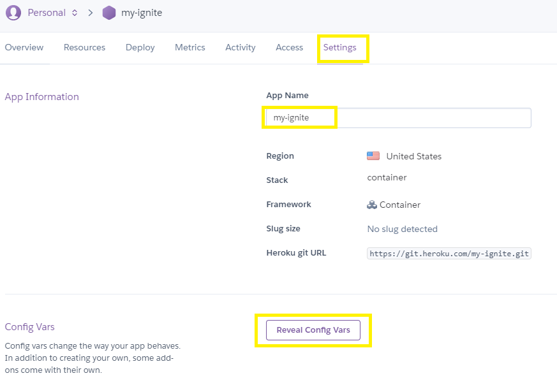The height and width of the screenshot is (392, 557).
Task: Select the Metrics tab
Action: pyautogui.click(x=190, y=48)
